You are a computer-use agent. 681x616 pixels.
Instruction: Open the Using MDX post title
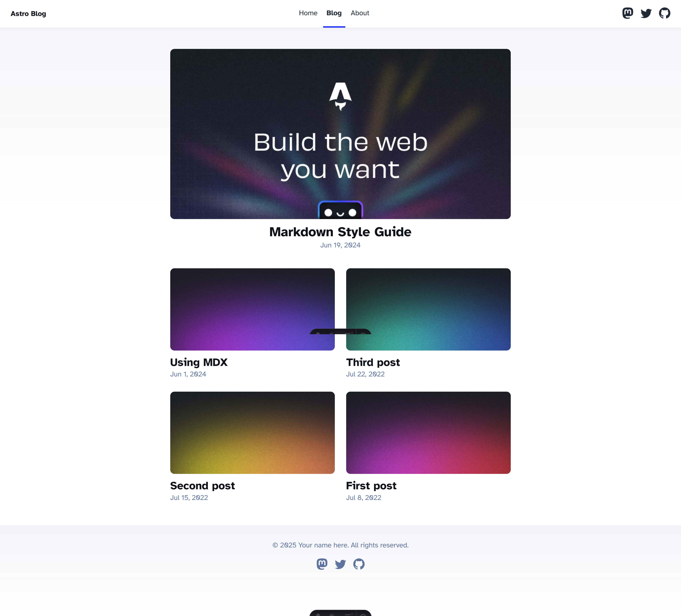tap(199, 362)
